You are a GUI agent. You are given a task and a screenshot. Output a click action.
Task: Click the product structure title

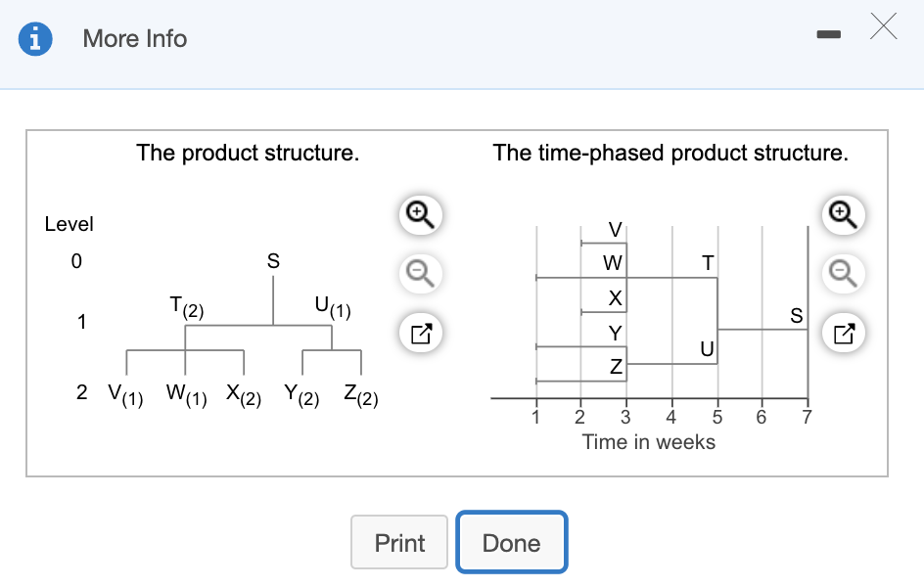[x=248, y=153]
